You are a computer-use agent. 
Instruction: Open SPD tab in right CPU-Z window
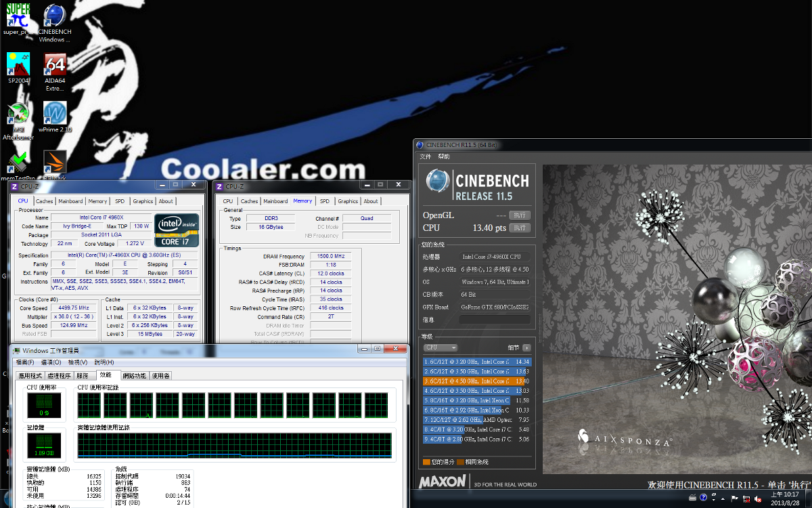pyautogui.click(x=325, y=201)
